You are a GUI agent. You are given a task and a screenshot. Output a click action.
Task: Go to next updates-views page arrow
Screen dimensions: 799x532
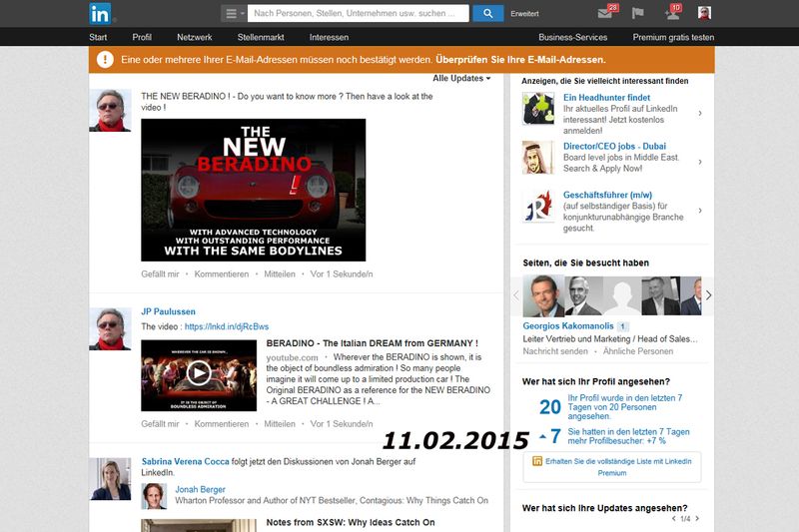click(x=697, y=519)
